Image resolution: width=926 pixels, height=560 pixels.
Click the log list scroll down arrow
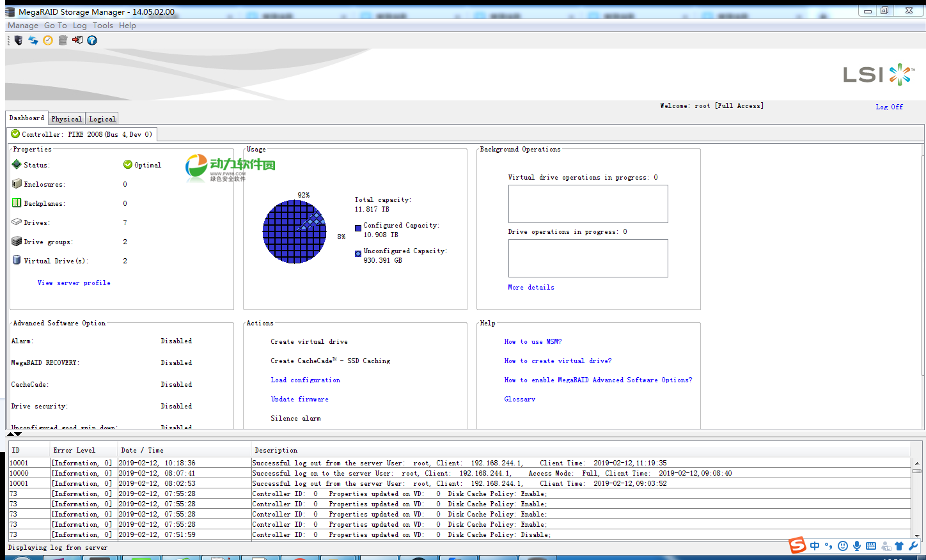917,535
